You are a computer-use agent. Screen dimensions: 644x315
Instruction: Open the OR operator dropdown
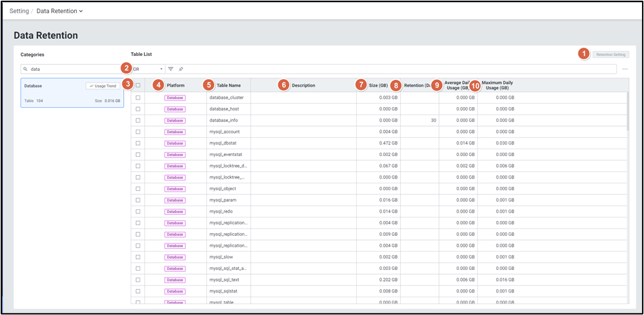(148, 69)
